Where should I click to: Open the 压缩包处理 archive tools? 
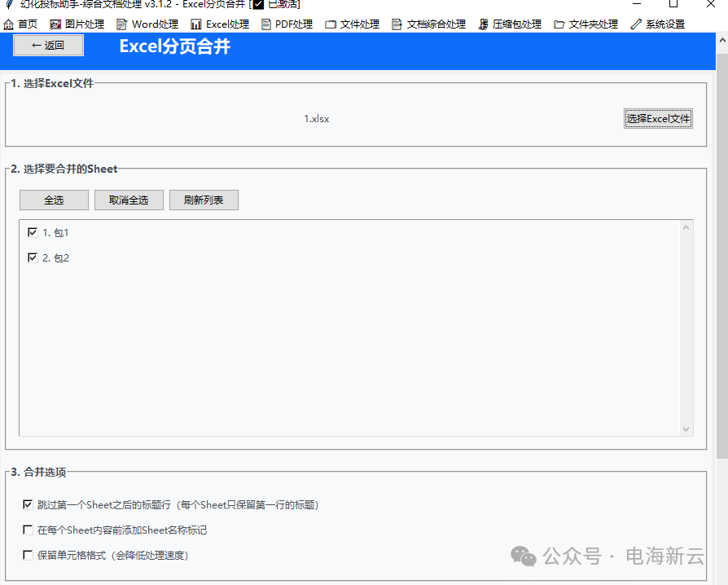tap(515, 24)
